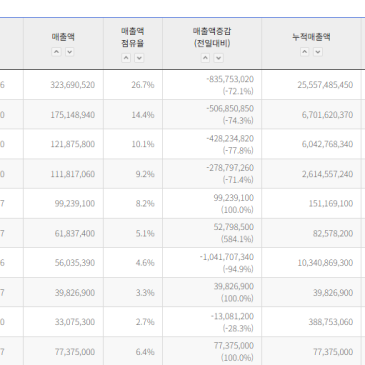Select the 388,753,060 cumulative sales cell
The image size is (365, 365).
click(311, 322)
